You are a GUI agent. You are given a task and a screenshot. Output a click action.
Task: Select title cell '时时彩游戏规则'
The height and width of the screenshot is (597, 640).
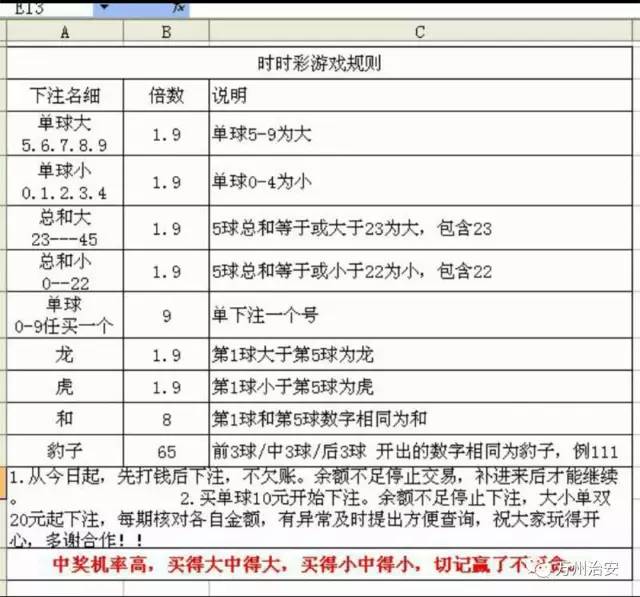tap(319, 63)
